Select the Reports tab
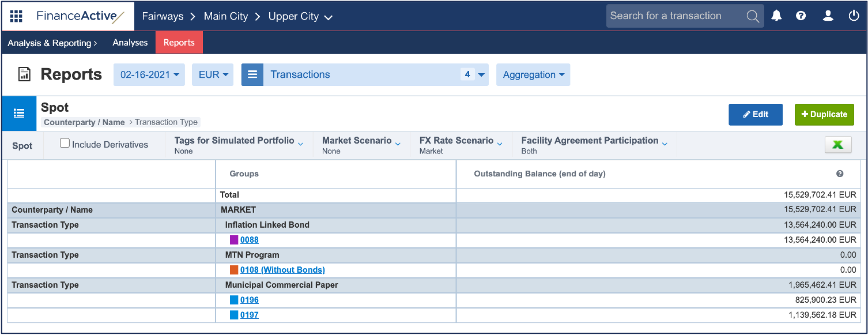This screenshot has height=335, width=868. tap(179, 43)
